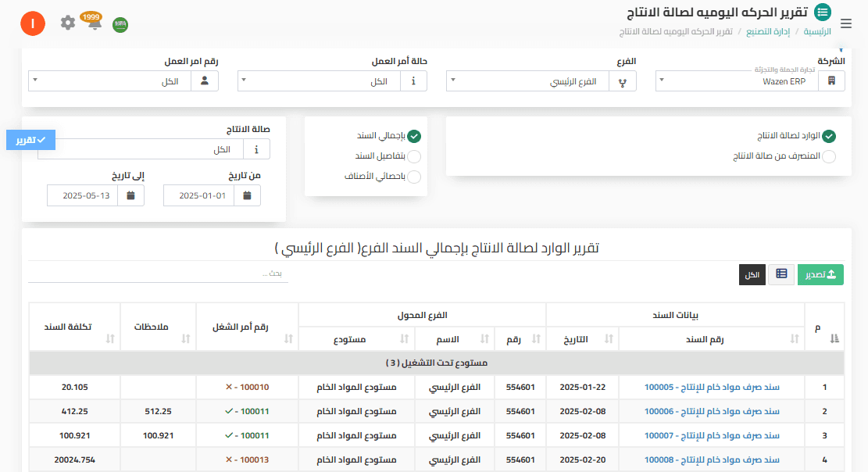Click the column list icon beside تصدير
The image size is (868, 472).
[x=780, y=274]
